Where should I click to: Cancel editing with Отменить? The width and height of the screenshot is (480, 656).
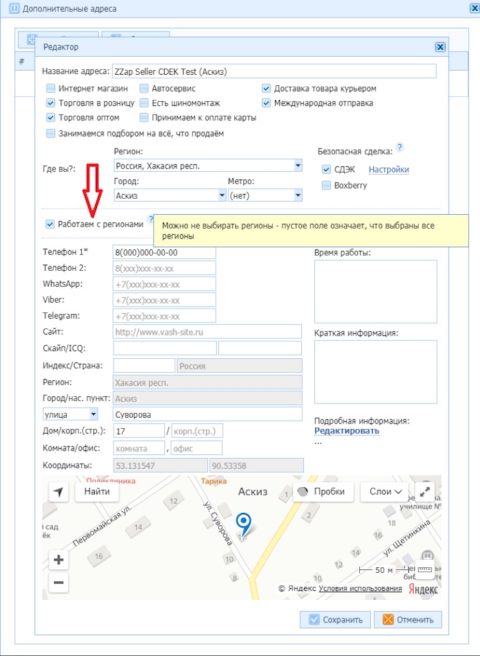click(408, 620)
